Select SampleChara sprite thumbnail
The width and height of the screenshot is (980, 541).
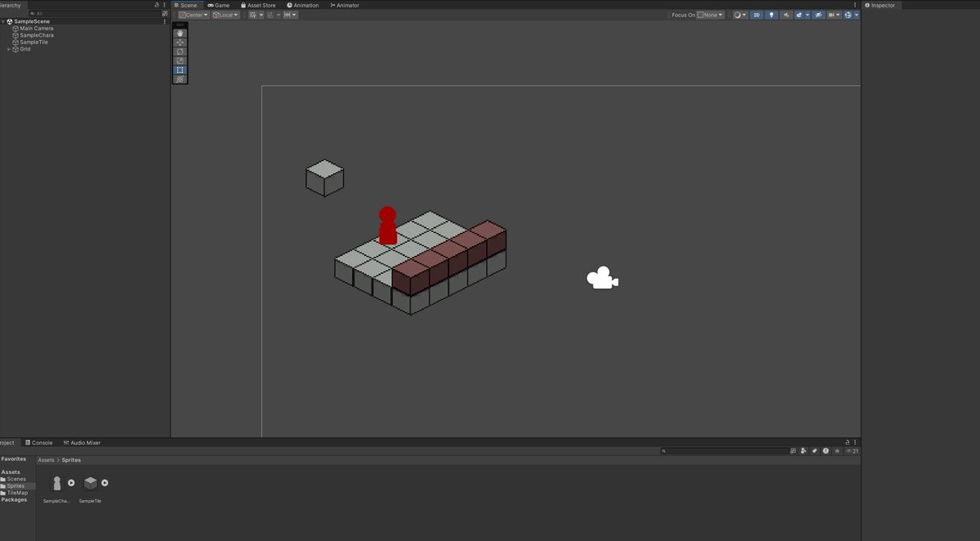56,483
